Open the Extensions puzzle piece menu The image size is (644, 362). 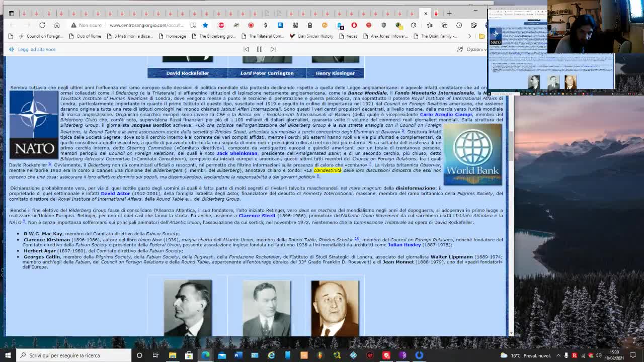(414, 25)
